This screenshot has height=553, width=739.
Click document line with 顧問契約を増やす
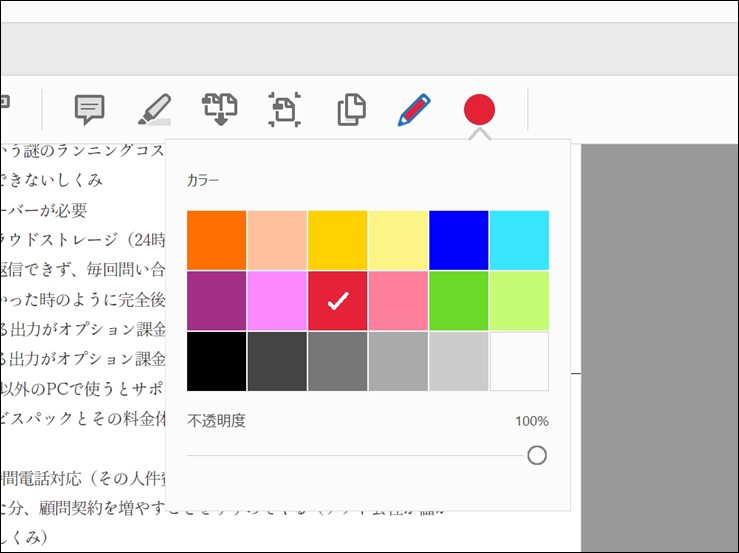tap(82, 508)
